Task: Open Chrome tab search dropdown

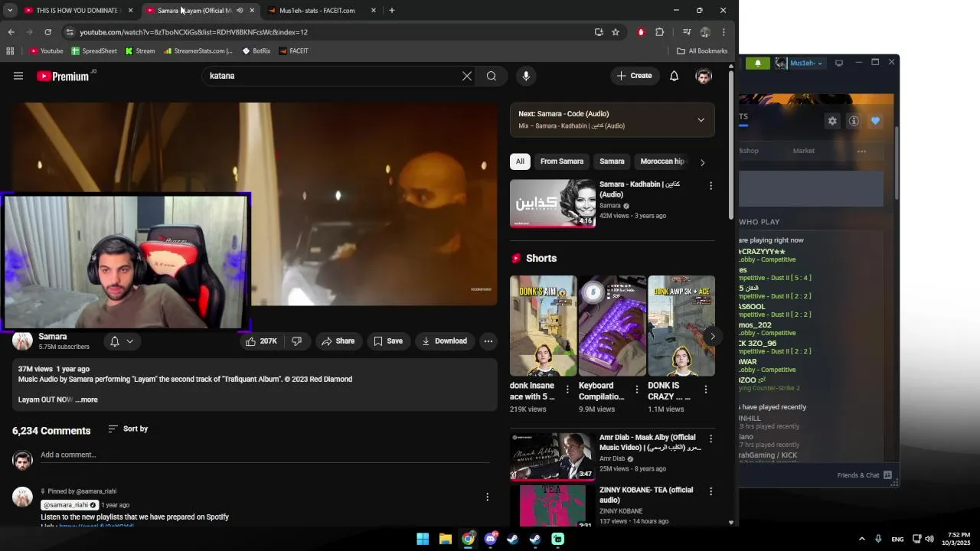Action: [x=10, y=11]
